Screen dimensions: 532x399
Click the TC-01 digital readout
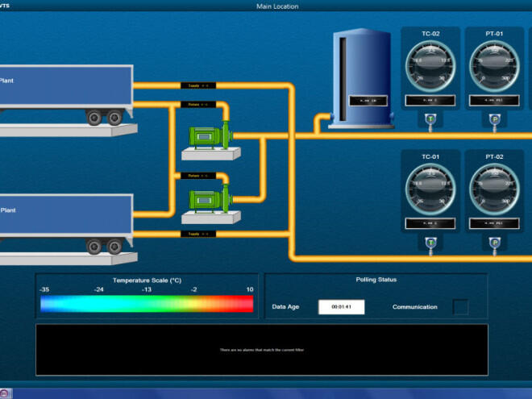click(430, 223)
